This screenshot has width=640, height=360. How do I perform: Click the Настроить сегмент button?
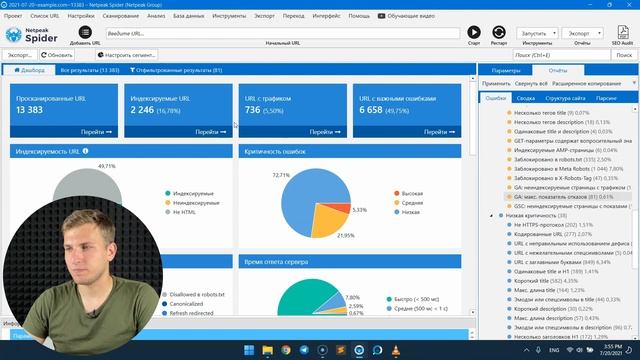[x=126, y=55]
